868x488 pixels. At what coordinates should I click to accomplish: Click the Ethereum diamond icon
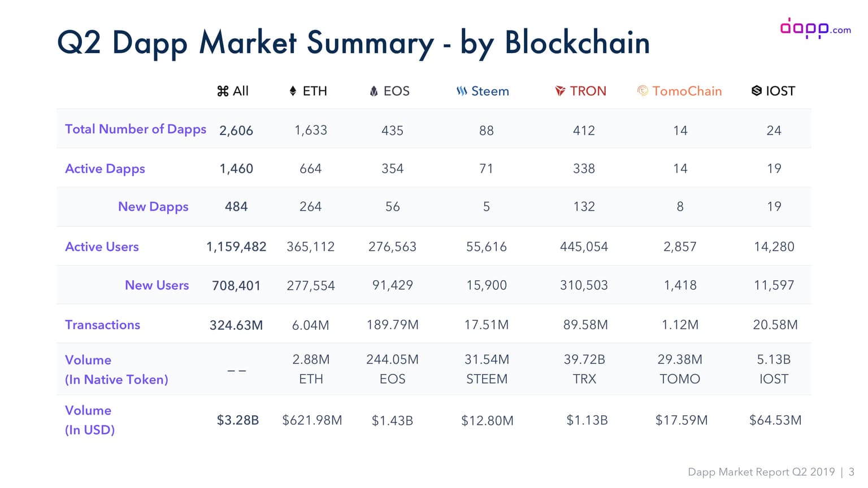293,91
